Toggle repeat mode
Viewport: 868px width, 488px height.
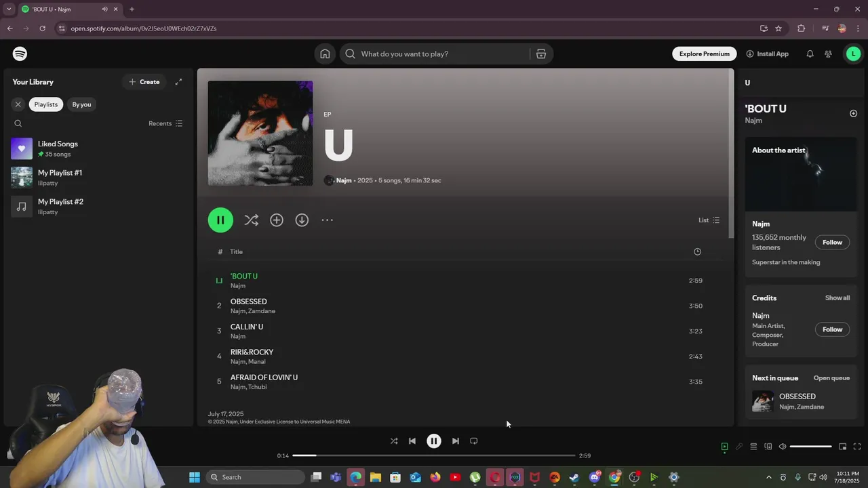474,441
